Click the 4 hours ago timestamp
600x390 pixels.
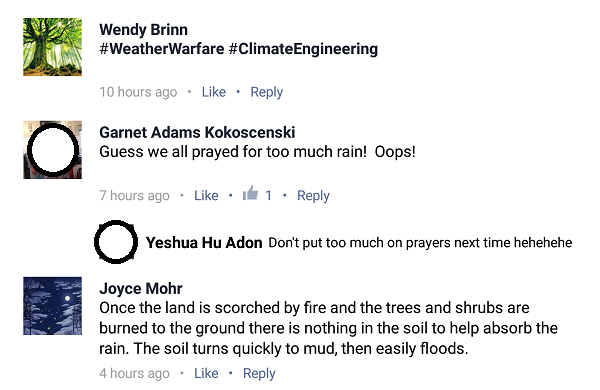click(134, 374)
